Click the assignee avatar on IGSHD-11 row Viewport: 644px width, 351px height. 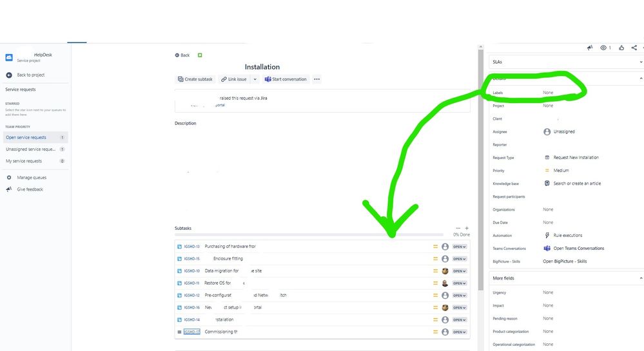coord(445,283)
